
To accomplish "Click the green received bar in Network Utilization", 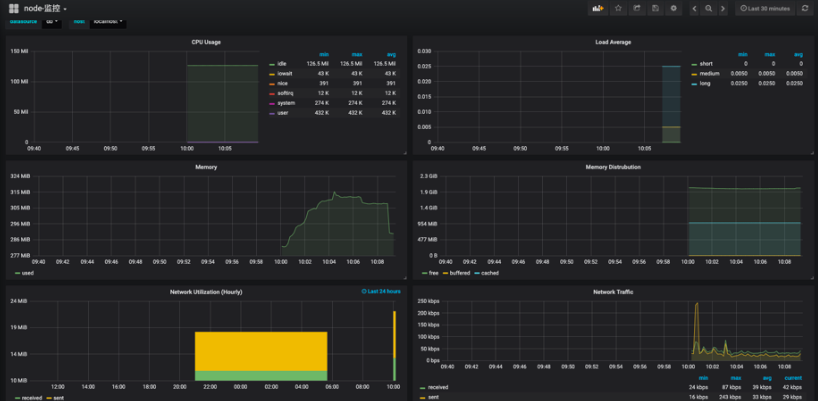I will [261, 375].
